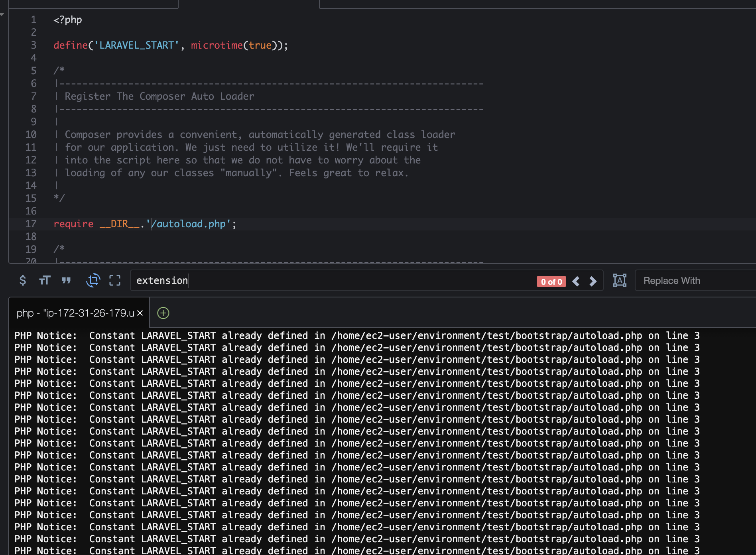This screenshot has width=756, height=555.
Task: Go to next search match
Action: pos(593,281)
